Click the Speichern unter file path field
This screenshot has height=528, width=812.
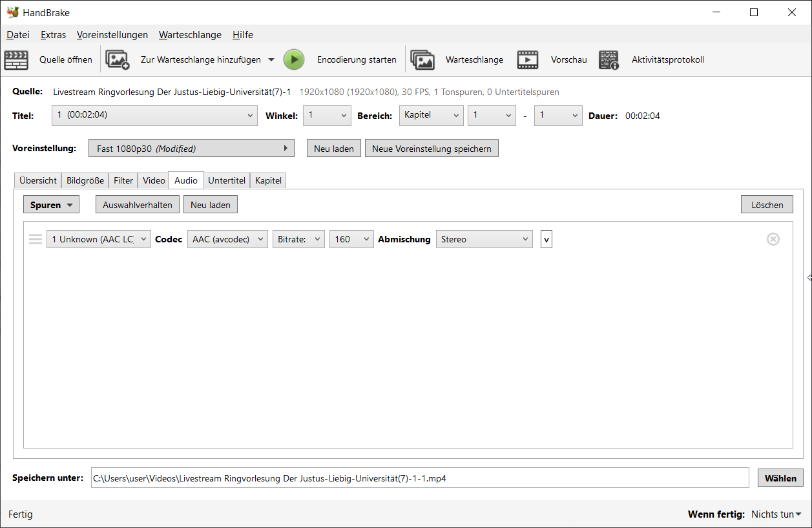pyautogui.click(x=420, y=478)
